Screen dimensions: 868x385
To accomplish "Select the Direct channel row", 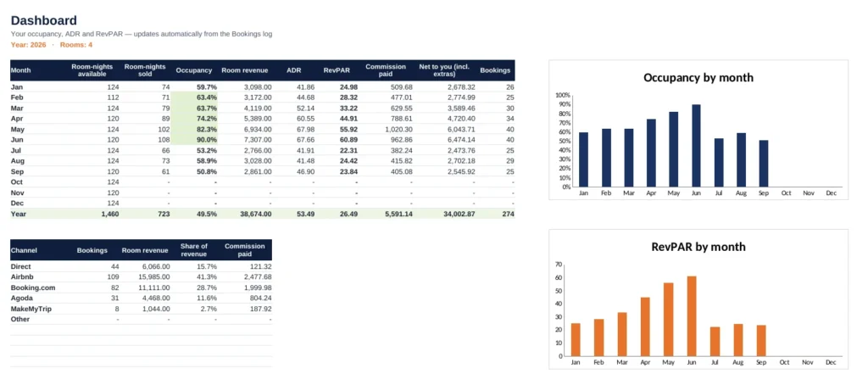I will click(x=142, y=266).
